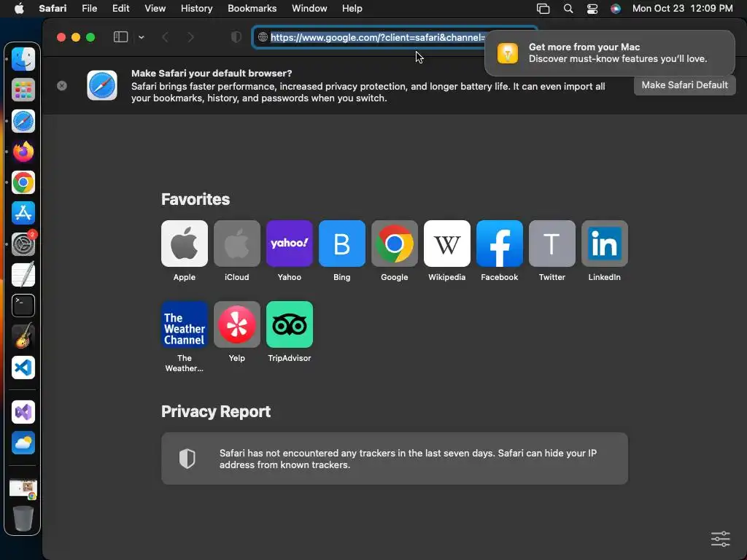
Task: Open the Window menu
Action: (309, 9)
